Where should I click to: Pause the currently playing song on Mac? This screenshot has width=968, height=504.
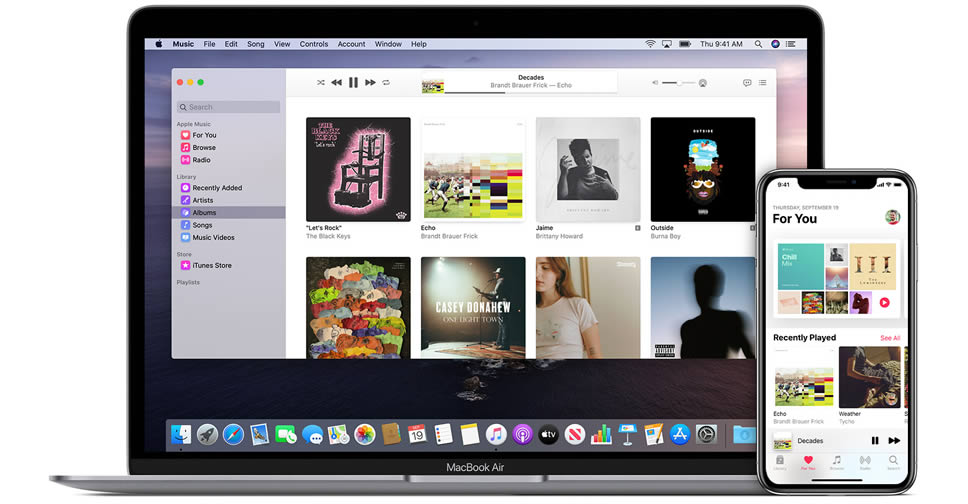coord(353,82)
